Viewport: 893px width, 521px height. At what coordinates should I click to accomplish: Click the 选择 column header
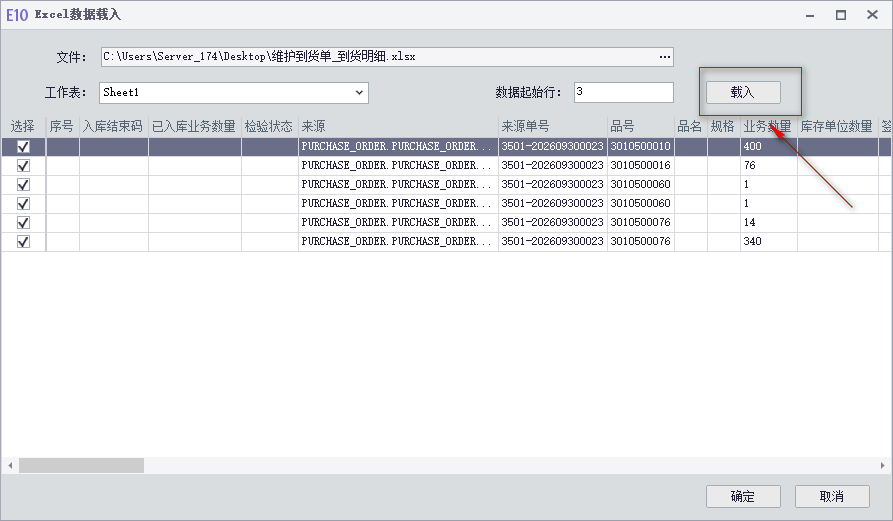point(23,126)
